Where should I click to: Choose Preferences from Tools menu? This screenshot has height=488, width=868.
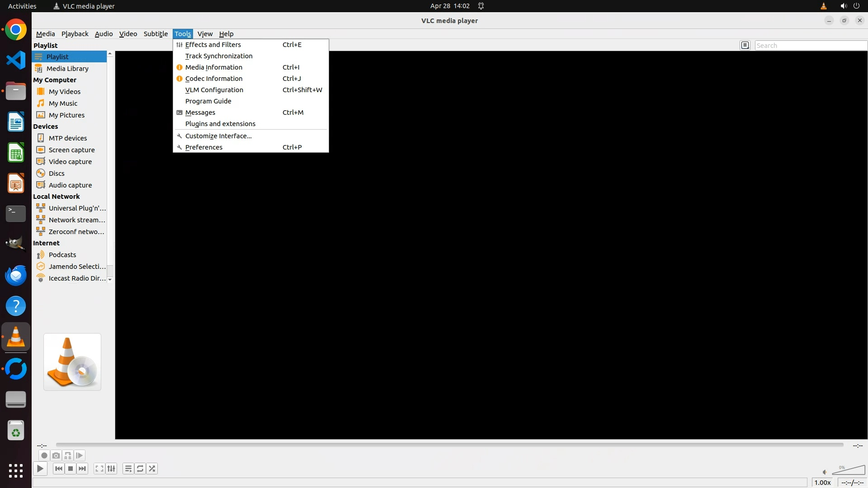click(x=204, y=147)
